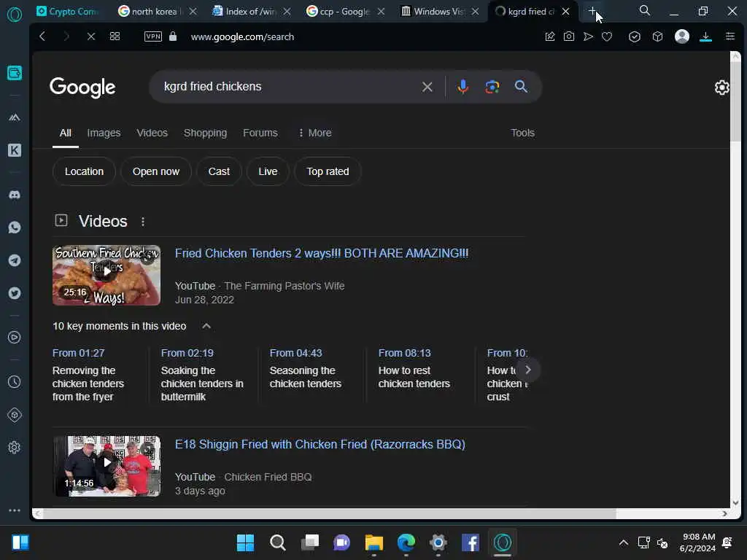Viewport: 747px width, 560px height.
Task: Open a new tab with plus button
Action: (592, 11)
